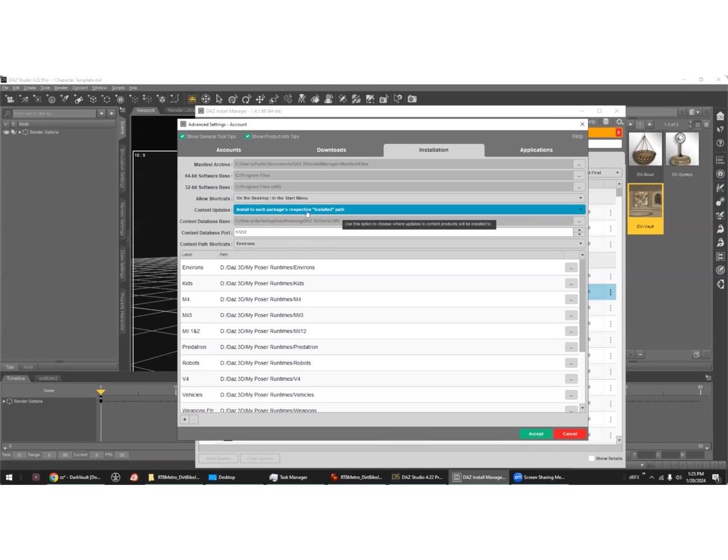Open Task Manager from the taskbar
This screenshot has width=728, height=560.
[x=289, y=477]
